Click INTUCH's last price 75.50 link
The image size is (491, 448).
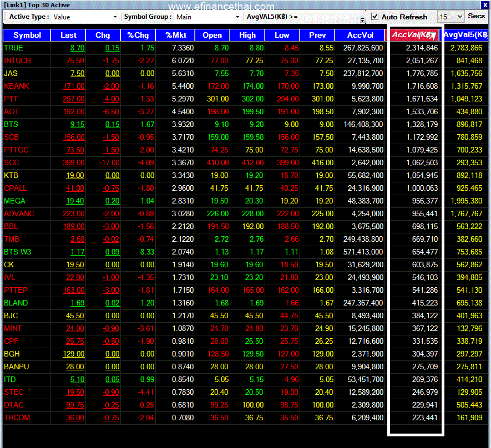(75, 60)
